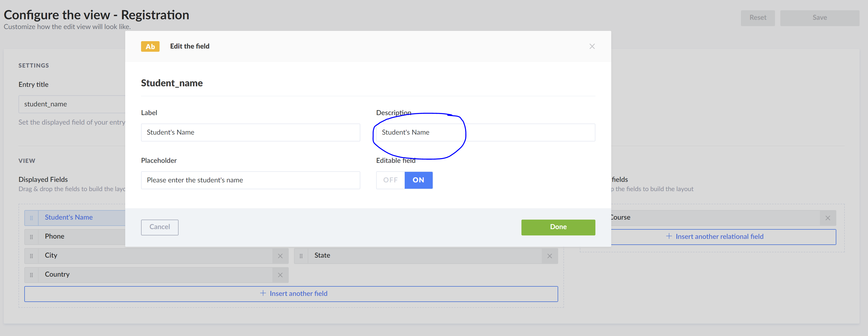Save the view configuration
The width and height of the screenshot is (868, 336).
(x=820, y=17)
